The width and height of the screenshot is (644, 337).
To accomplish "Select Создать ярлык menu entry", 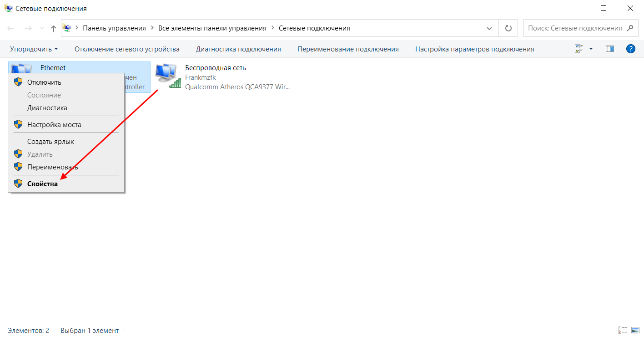I will pos(66,142).
